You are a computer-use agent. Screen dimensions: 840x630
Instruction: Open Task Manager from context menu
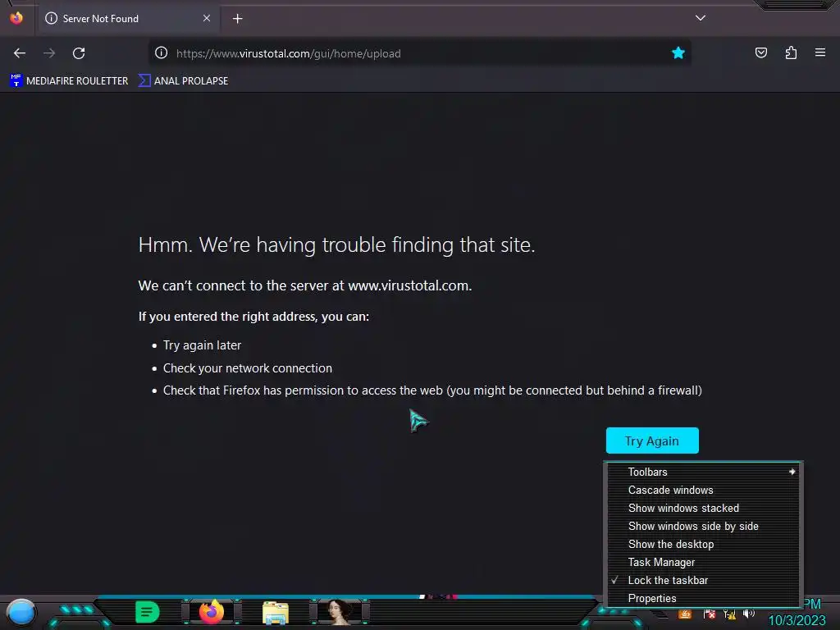tap(703, 563)
